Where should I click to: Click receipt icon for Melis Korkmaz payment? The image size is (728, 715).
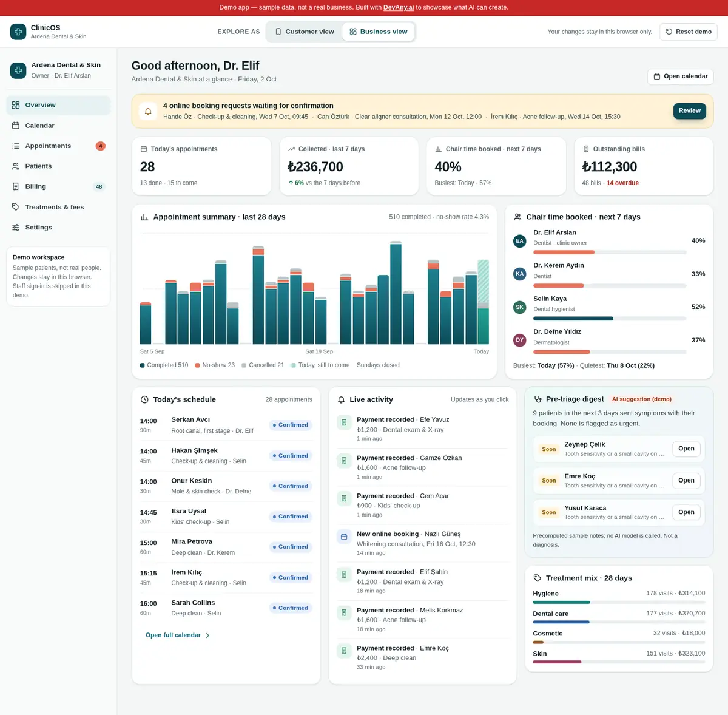tap(344, 612)
